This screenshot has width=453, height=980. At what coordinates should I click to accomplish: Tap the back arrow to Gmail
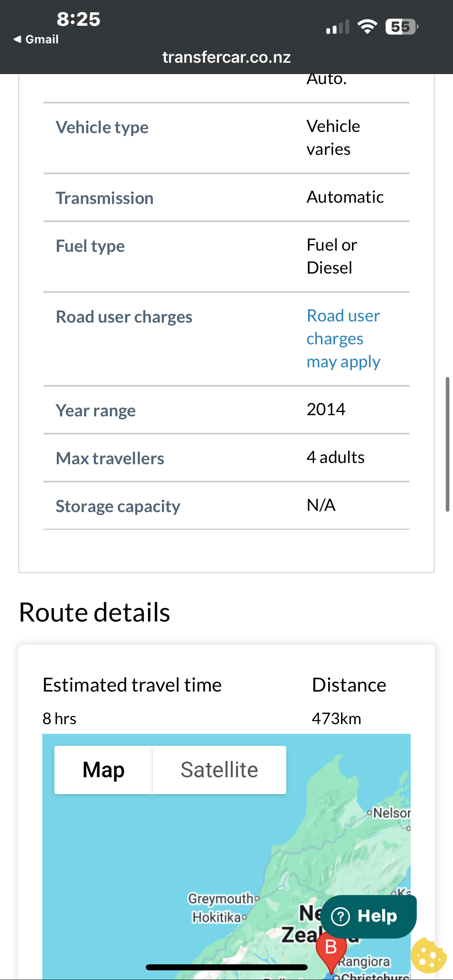click(x=35, y=39)
